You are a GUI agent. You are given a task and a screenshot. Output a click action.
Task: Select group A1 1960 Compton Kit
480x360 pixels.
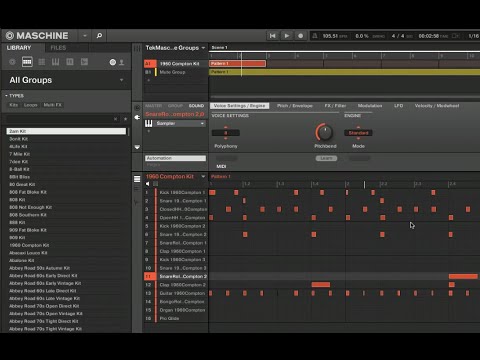click(176, 64)
